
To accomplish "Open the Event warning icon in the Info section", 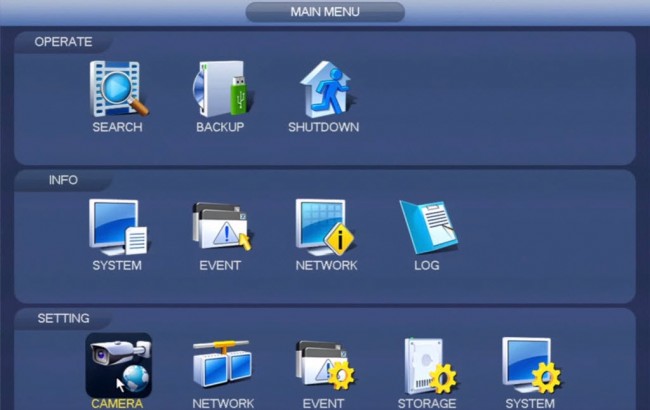I will point(223,227).
